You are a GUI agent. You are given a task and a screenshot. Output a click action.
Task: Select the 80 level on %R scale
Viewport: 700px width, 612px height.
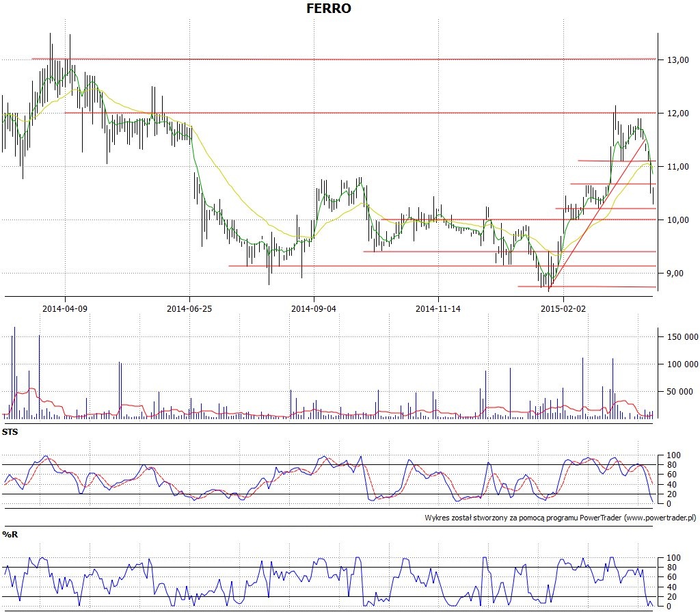click(671, 568)
